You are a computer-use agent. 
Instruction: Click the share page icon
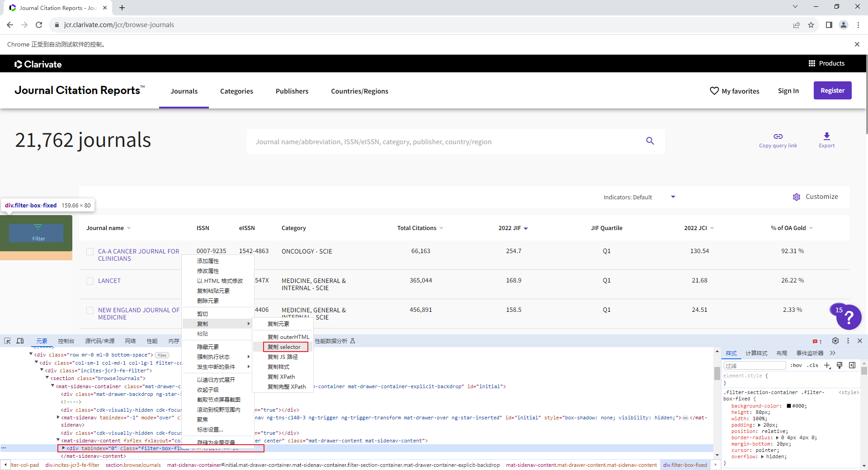tap(797, 25)
